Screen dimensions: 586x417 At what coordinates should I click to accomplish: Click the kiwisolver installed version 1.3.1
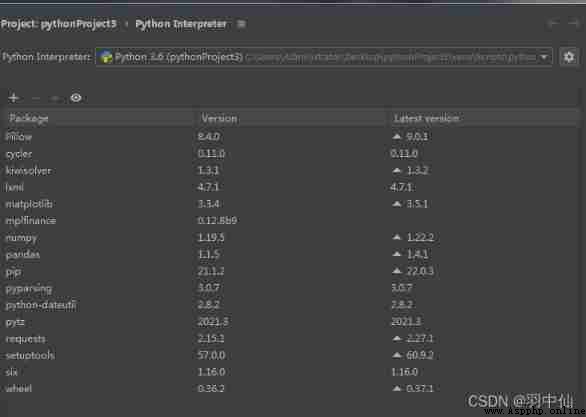tap(208, 171)
